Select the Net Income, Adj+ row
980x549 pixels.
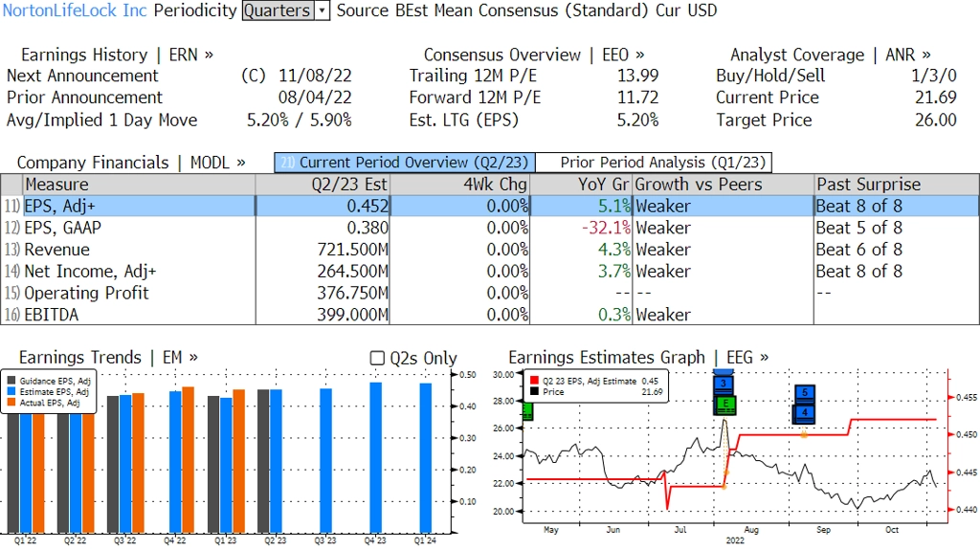[490, 272]
